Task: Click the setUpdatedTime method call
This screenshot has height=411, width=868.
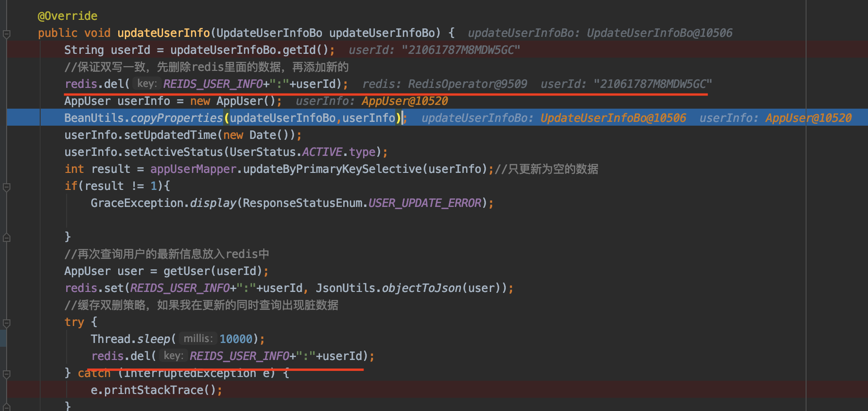Action: (170, 135)
